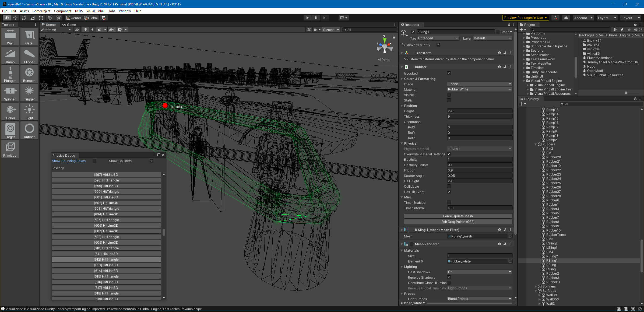644x312 pixels.
Task: Activate the View hand tool
Action: pyautogui.click(x=7, y=18)
